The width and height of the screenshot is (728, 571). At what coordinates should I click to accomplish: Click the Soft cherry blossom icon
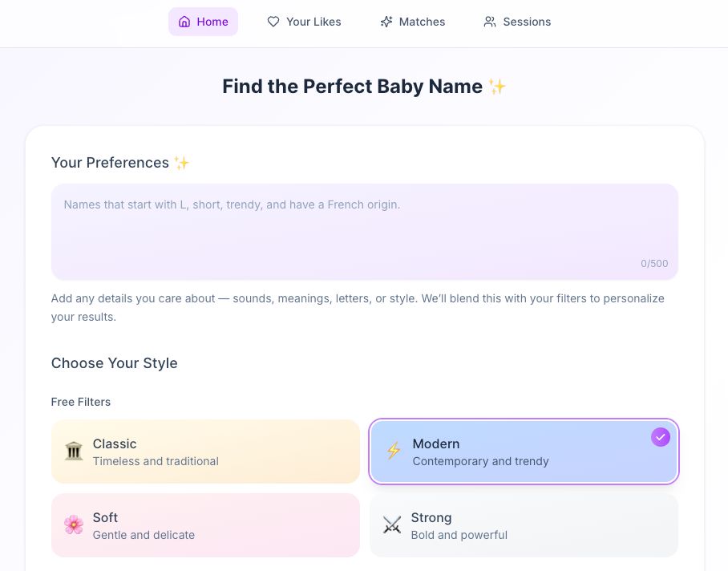(x=74, y=525)
